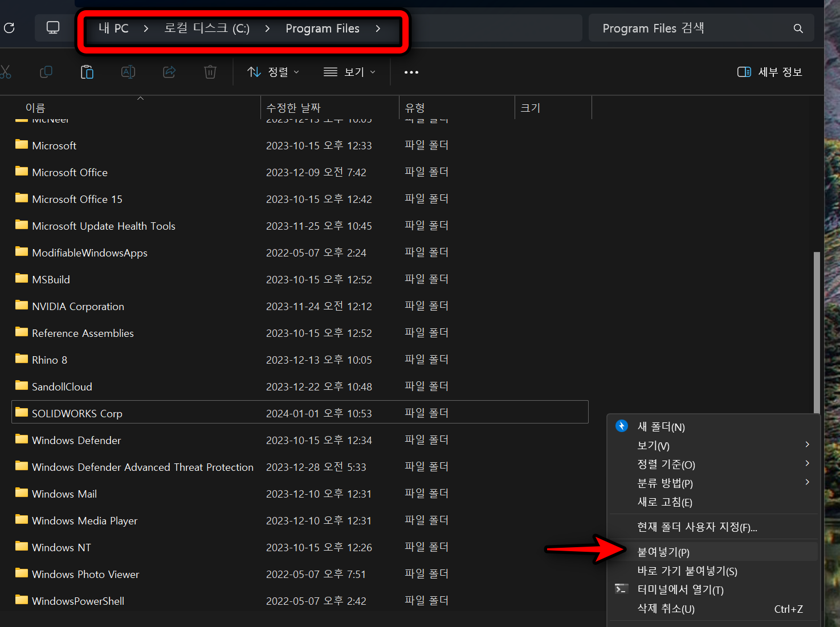840x627 pixels.
Task: Choose 새로 고침(E) in context menu
Action: pos(713,502)
